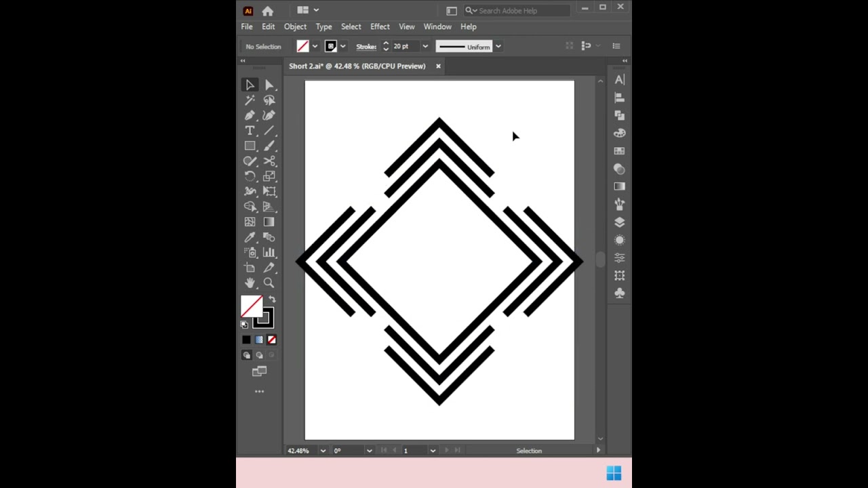Open the rotate view angle dropdown
This screenshot has height=488, width=868.
369,451
